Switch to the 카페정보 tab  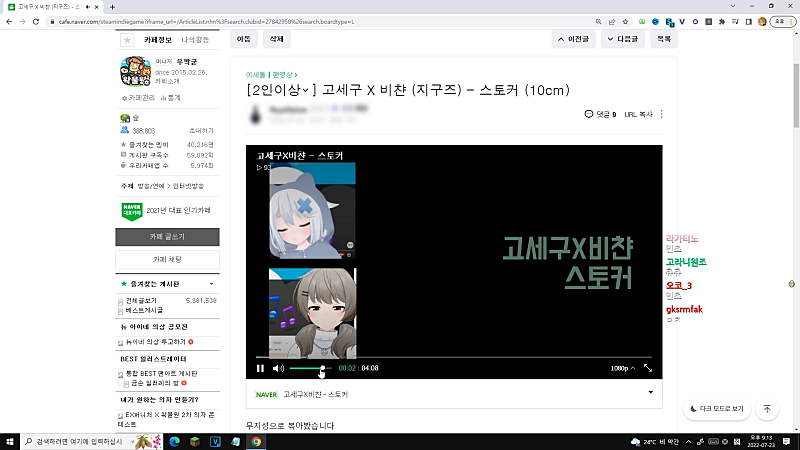(158, 39)
